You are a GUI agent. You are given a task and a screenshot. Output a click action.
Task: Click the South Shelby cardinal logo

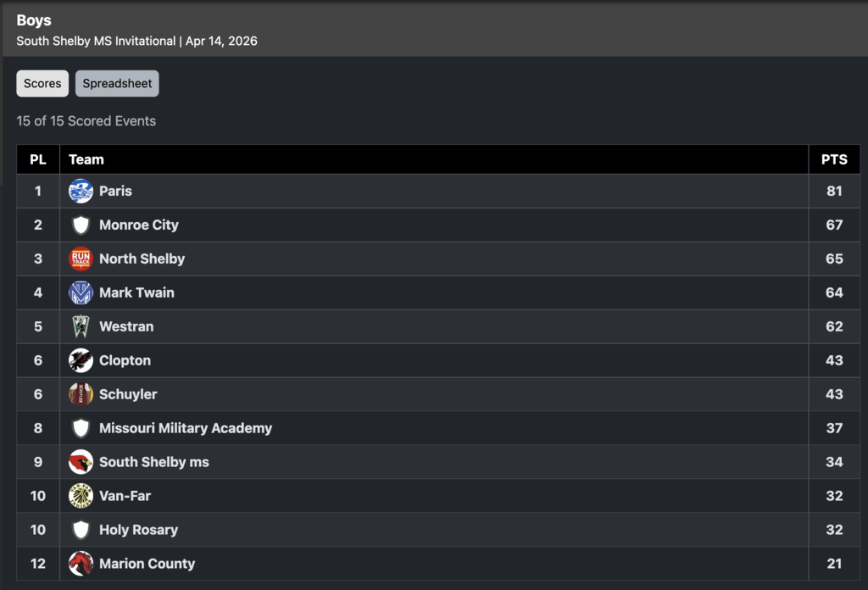81,462
